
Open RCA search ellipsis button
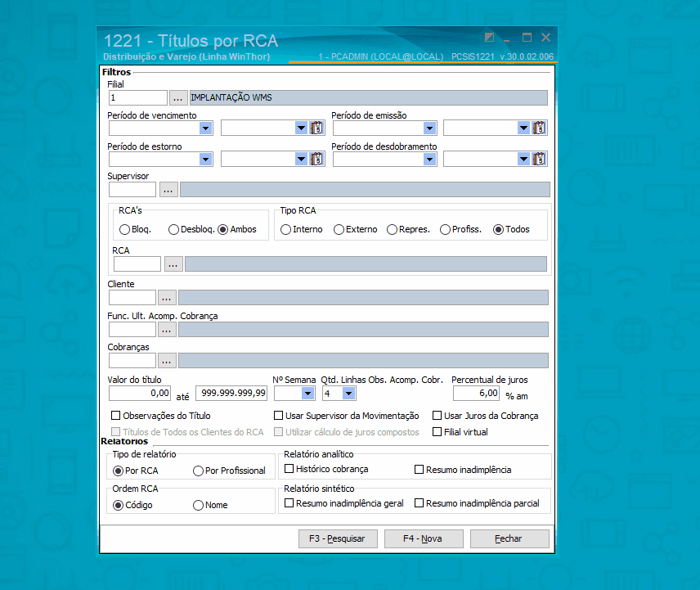[173, 264]
